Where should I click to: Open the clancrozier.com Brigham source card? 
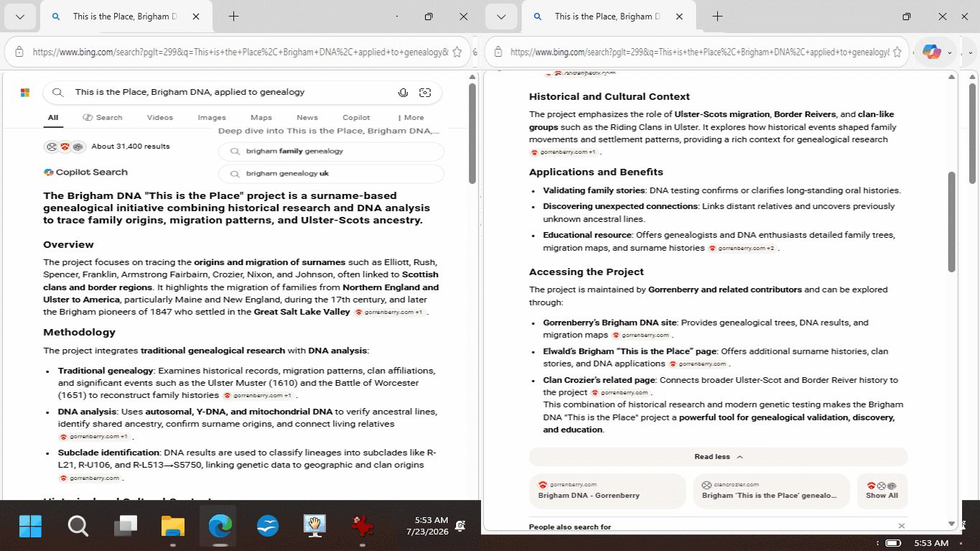click(x=771, y=491)
